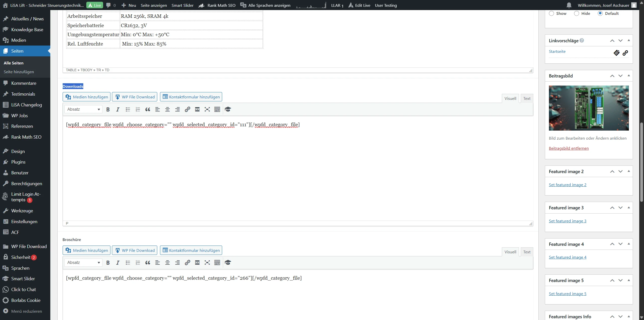Collapse the Featured image 5 panel
The width and height of the screenshot is (644, 320).
coord(629,280)
